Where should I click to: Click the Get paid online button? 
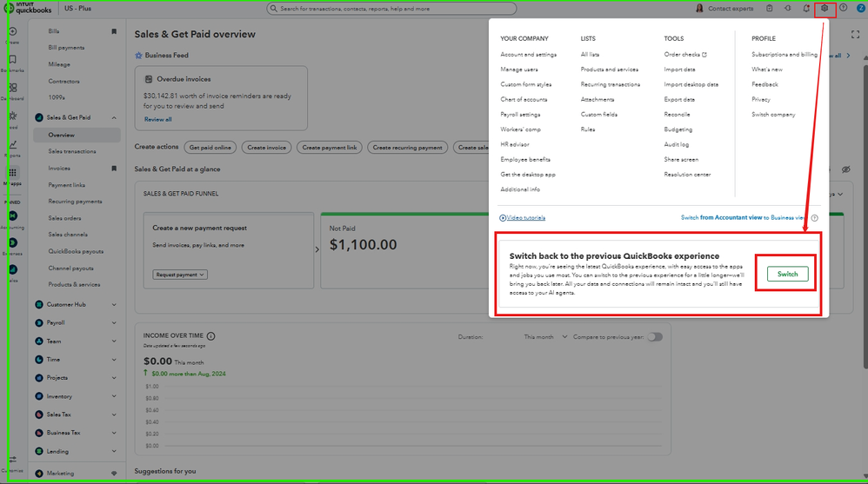tap(210, 148)
